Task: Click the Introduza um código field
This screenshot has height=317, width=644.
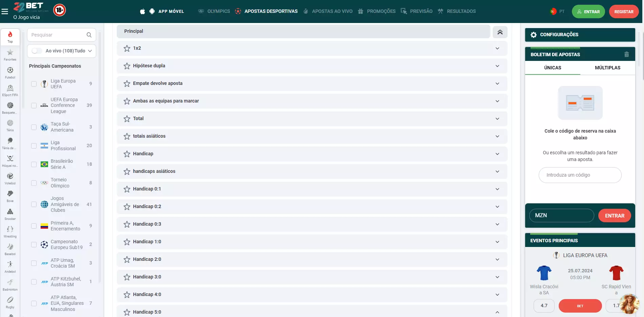Action: pyautogui.click(x=580, y=175)
